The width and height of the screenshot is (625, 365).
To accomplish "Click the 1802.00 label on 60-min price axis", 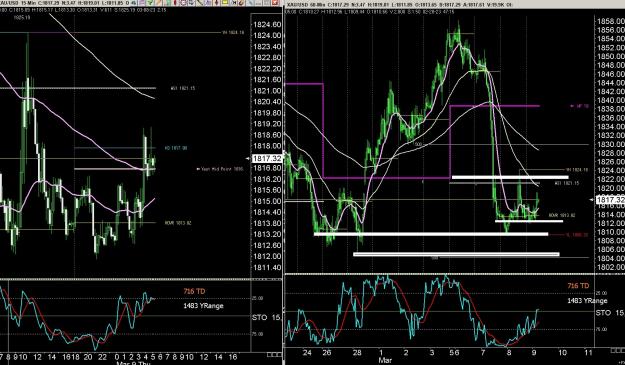I will click(x=611, y=267).
